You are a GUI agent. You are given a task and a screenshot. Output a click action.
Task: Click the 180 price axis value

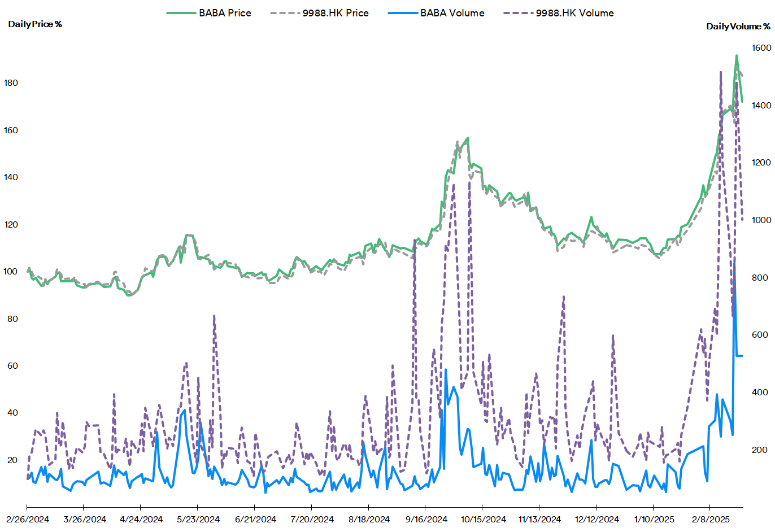pos(11,83)
